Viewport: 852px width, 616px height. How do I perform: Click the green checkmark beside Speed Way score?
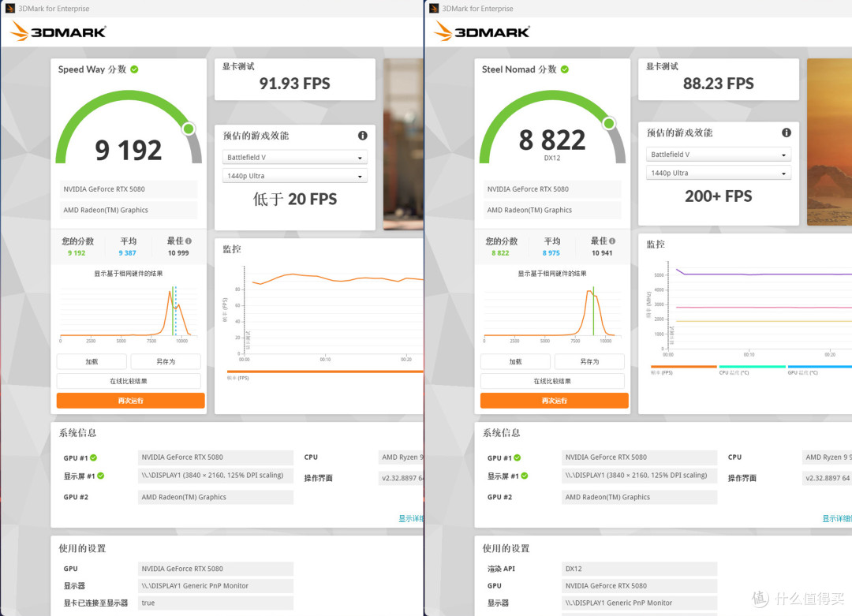[134, 69]
